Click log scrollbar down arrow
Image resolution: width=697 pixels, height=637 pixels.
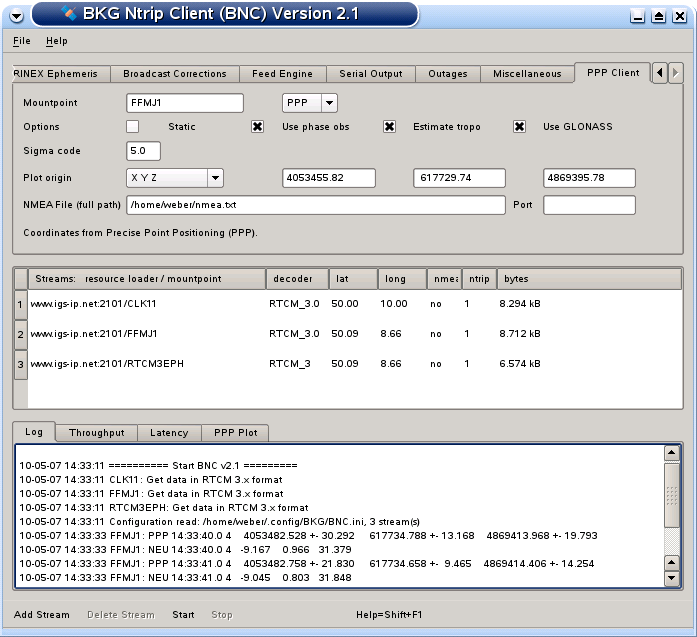pos(672,577)
